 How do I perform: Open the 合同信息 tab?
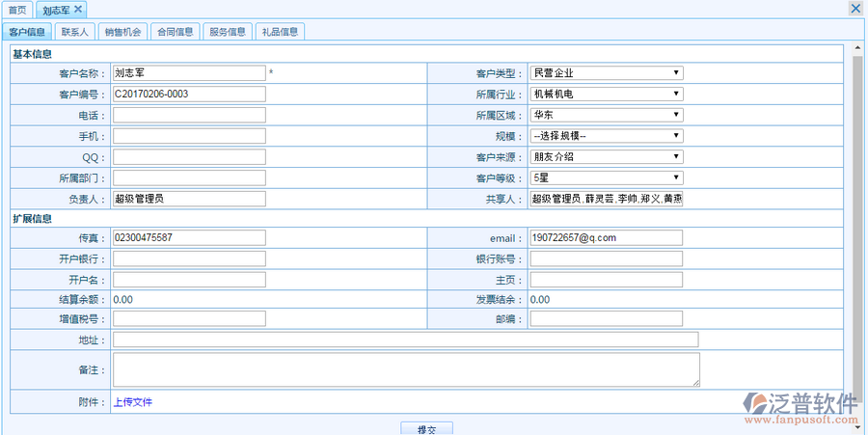coord(175,32)
